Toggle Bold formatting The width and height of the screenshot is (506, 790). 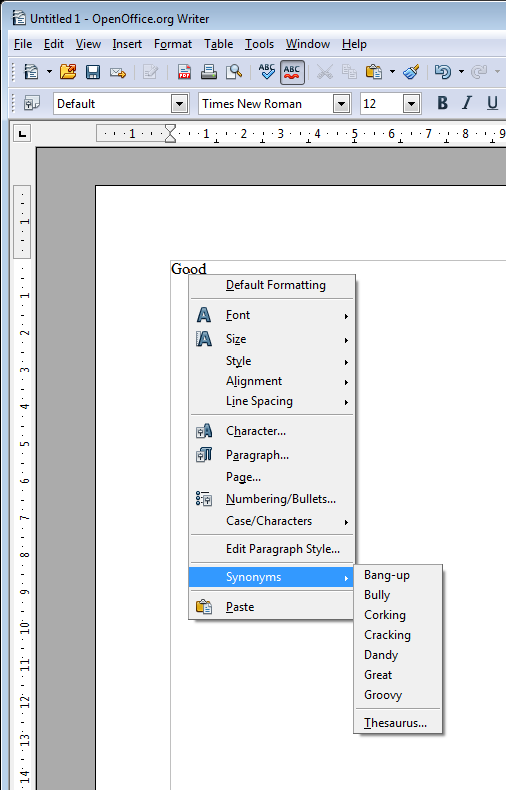[442, 103]
